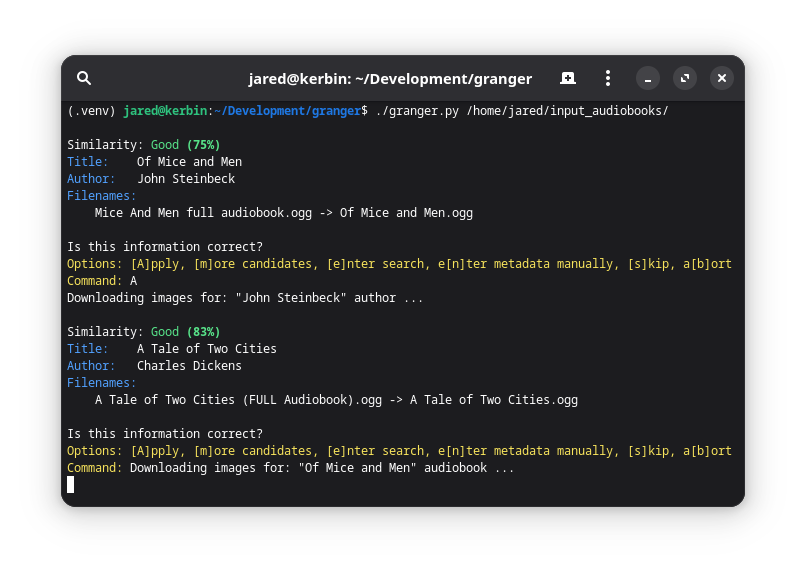Click renamed file Of Mice and Men.ogg
The height and width of the screenshot is (574, 806).
(x=406, y=213)
